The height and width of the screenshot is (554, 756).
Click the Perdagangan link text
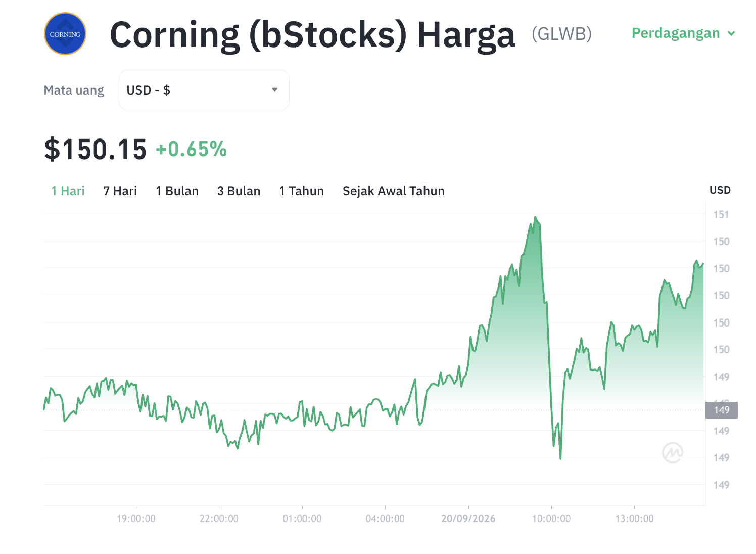676,33
